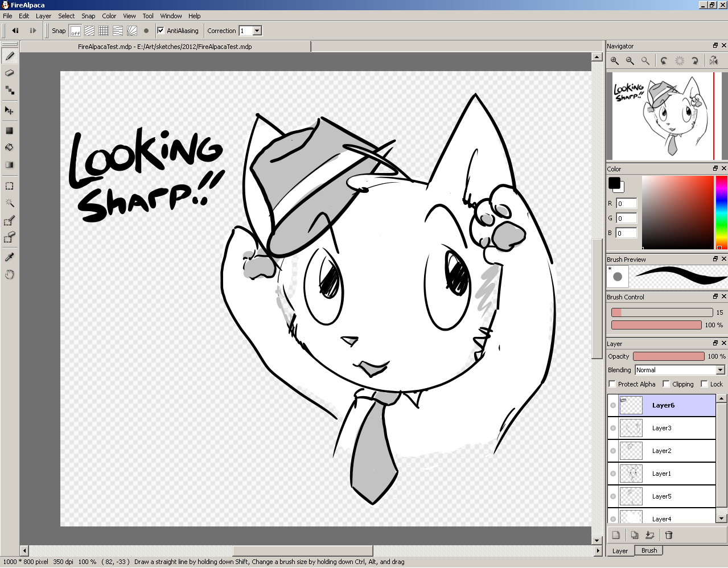This screenshot has width=728, height=568.
Task: Select the Eraser tool
Action: click(10, 73)
